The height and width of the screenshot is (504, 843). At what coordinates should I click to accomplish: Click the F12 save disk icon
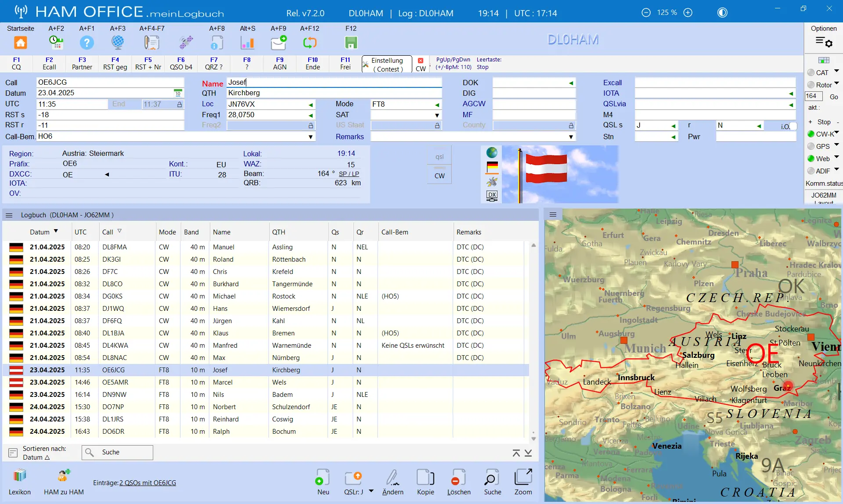351,43
